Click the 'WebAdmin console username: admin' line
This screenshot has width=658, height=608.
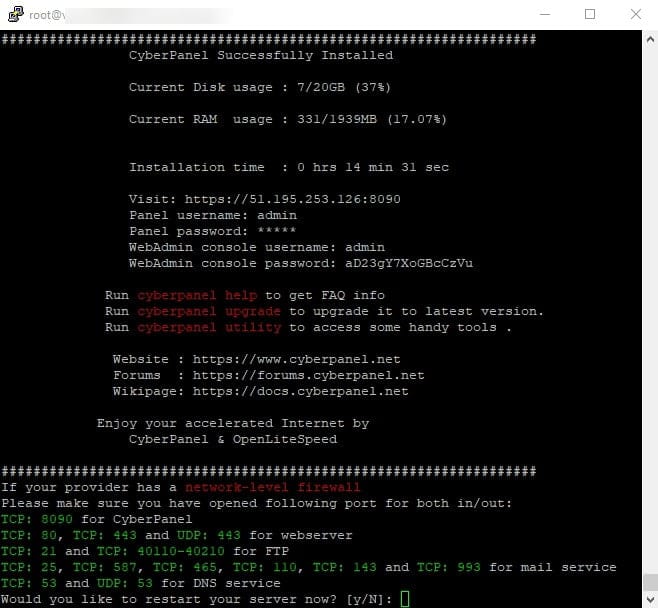coord(257,247)
